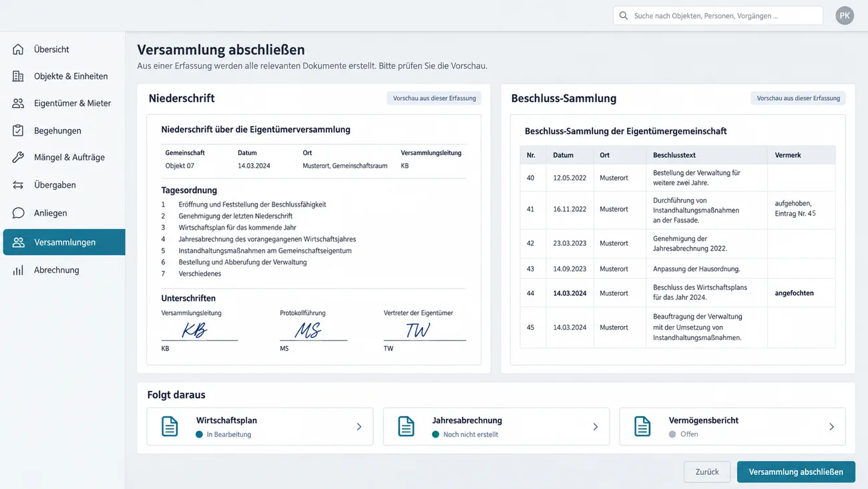Open Objekte & Einheiten section
Viewport: 868px width, 489px height.
(63, 76)
